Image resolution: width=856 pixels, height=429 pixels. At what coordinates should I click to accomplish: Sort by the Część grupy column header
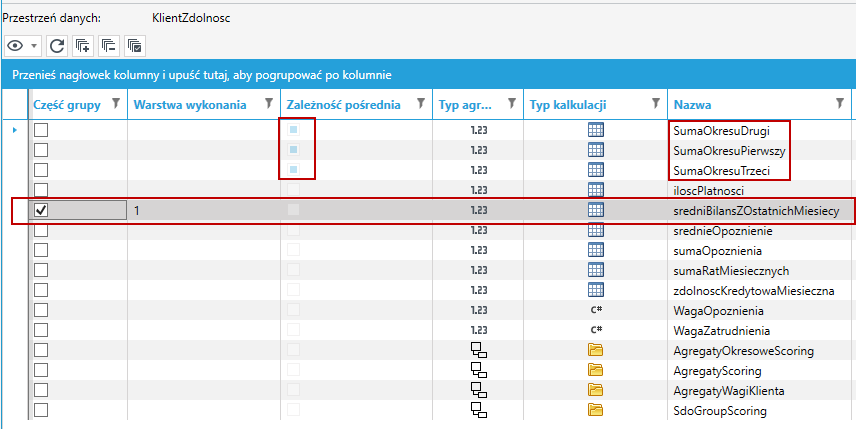(67, 105)
